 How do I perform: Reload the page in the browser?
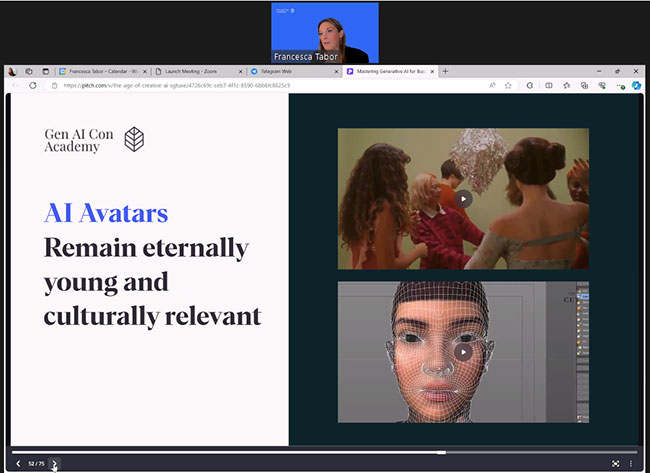pyautogui.click(x=33, y=85)
